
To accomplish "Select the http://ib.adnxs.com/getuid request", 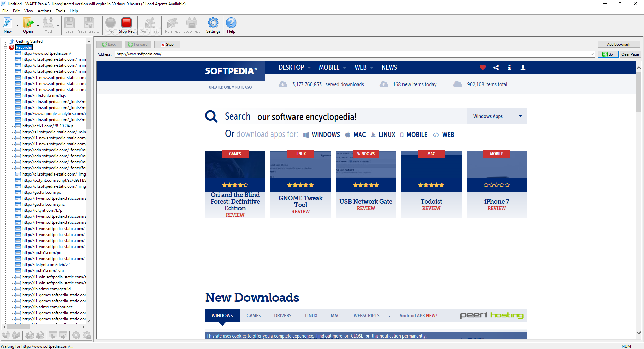I will click(x=47, y=289).
